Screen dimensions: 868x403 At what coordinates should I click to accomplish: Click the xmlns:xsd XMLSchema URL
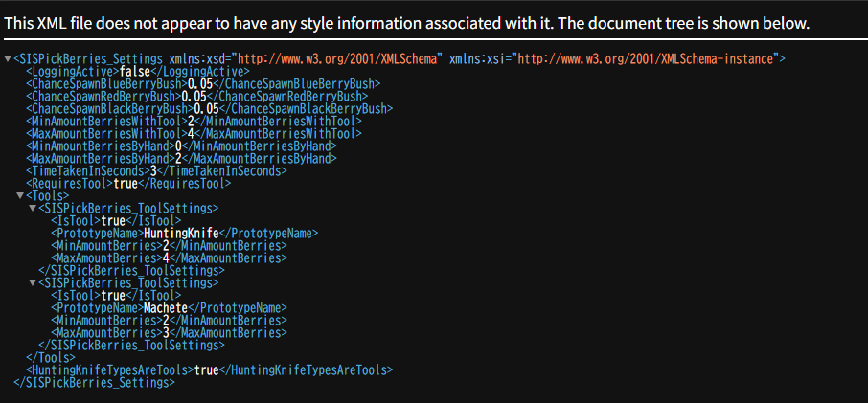click(354, 59)
